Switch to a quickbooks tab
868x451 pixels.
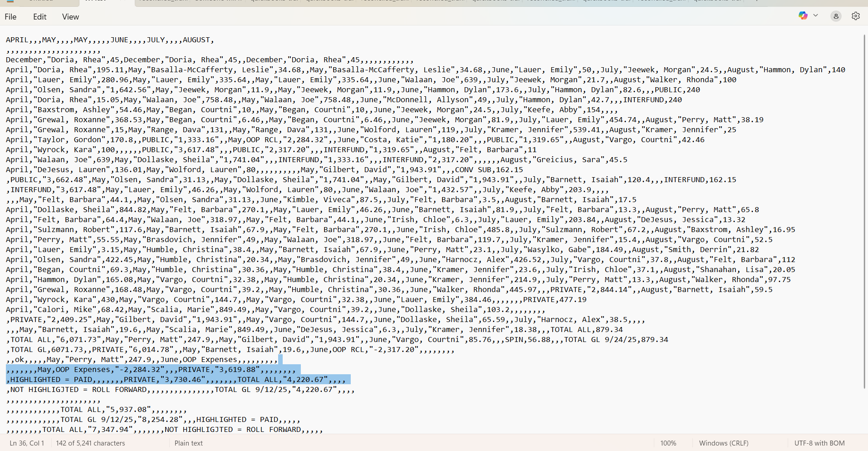click(x=272, y=2)
